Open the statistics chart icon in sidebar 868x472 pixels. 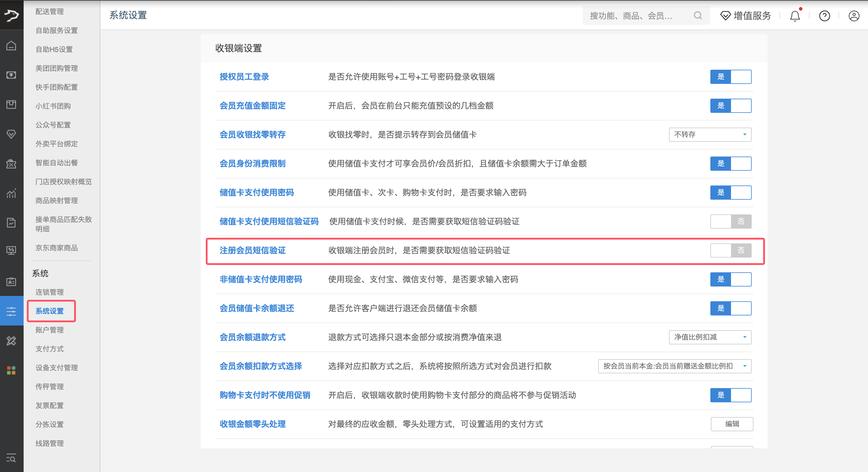coord(12,193)
